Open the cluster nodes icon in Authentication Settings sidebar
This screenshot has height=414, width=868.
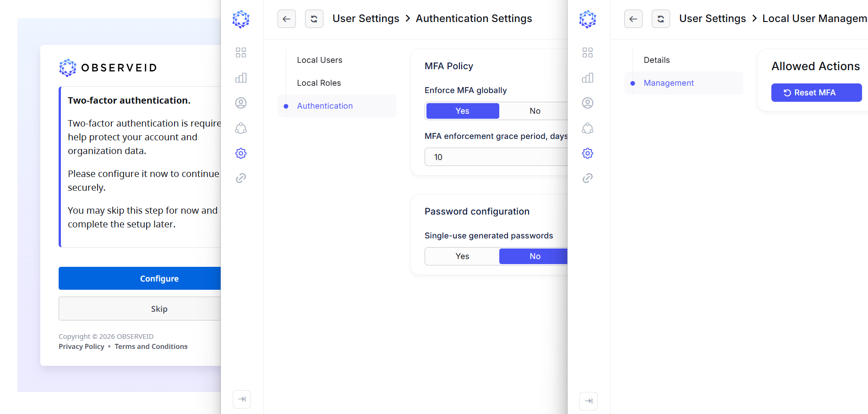[241, 128]
